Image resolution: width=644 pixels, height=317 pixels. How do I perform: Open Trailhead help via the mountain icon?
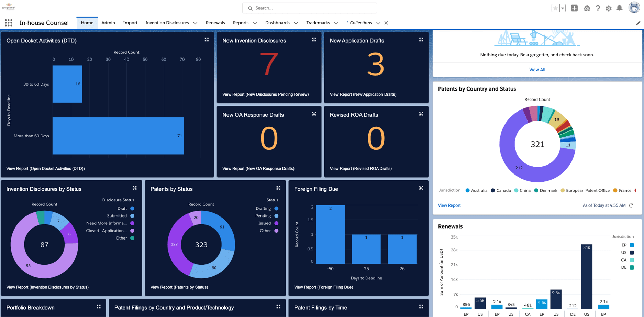click(x=587, y=8)
